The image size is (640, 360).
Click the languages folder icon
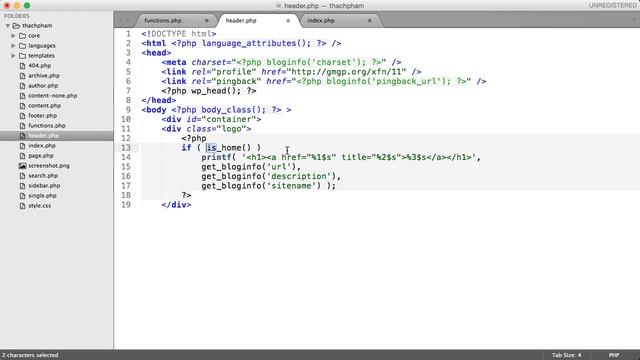point(22,46)
